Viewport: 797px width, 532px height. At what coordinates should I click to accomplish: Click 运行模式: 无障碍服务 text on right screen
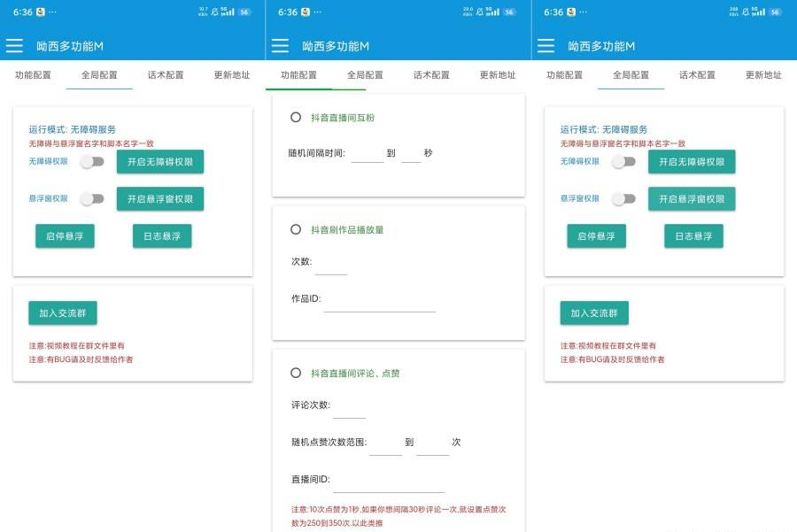[604, 129]
